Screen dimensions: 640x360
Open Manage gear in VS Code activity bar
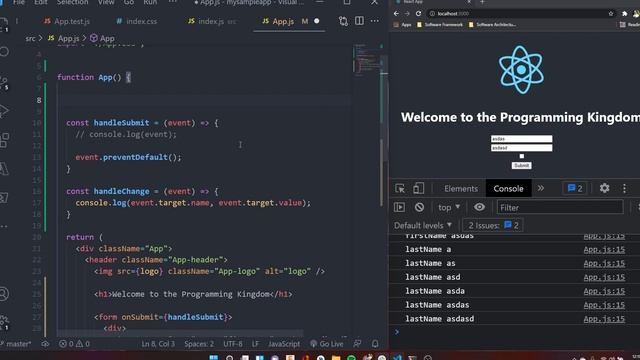pyautogui.click(x=4, y=321)
